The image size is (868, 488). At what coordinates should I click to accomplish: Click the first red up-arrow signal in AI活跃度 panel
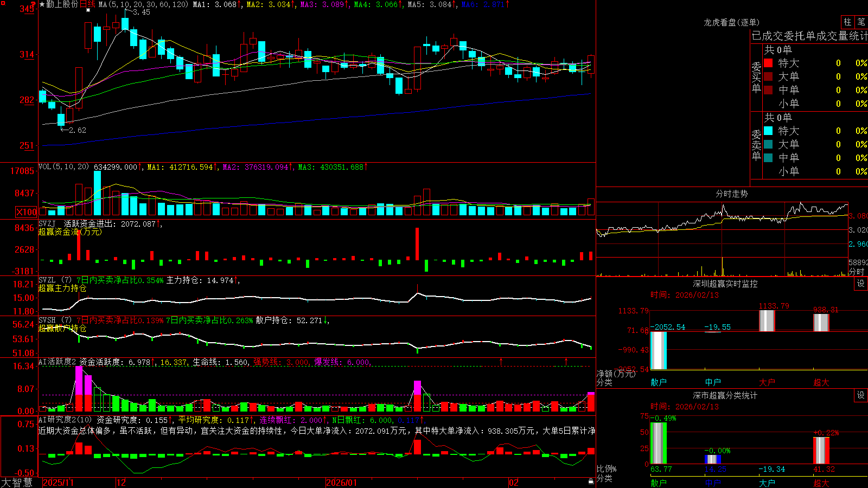pyautogui.click(x=501, y=361)
